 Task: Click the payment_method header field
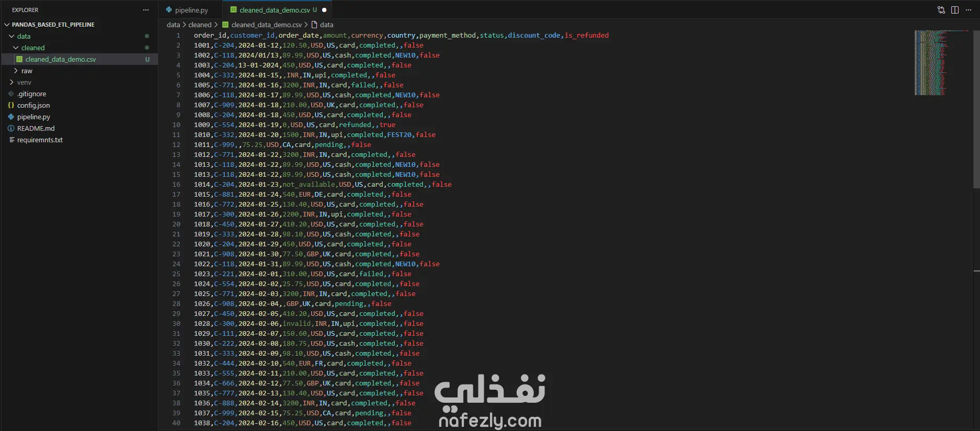click(448, 36)
